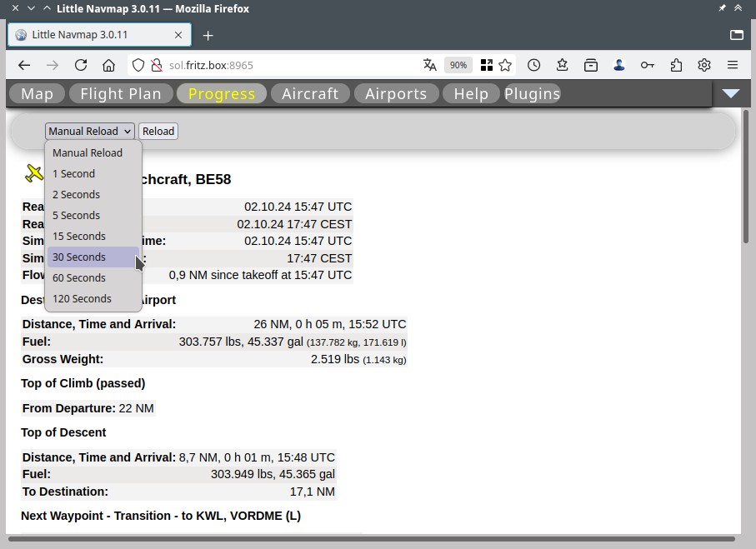The image size is (756, 549).
Task: Click the horizontal page scrollbar
Action: click(371, 539)
